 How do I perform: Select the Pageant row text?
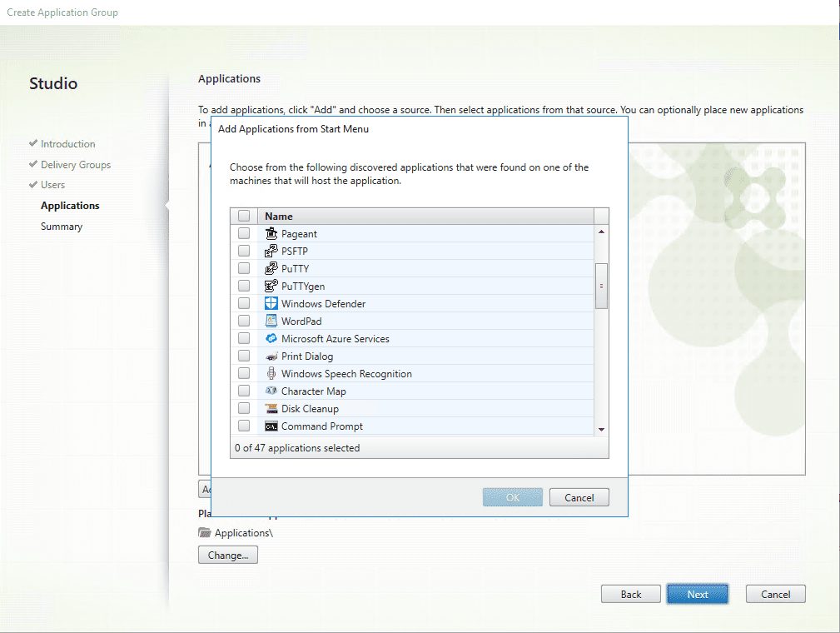[299, 234]
